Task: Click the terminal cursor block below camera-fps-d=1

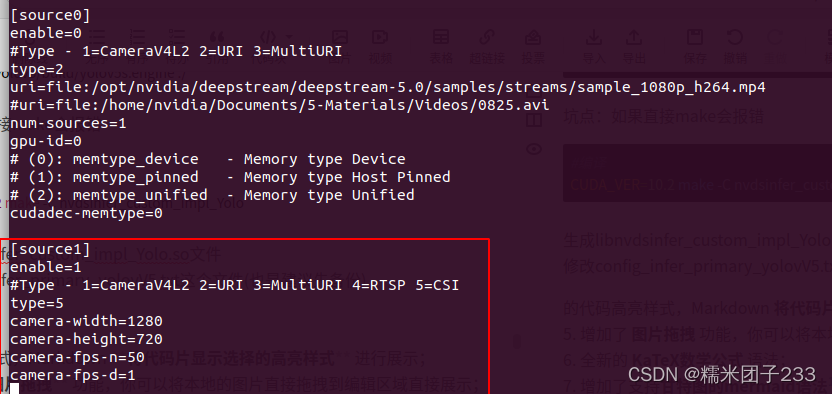Action: click(x=15, y=389)
